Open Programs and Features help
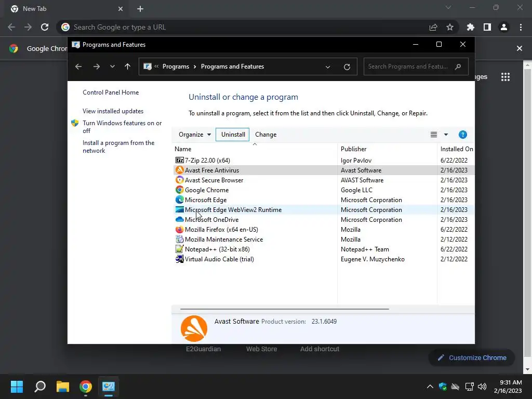 (462, 135)
